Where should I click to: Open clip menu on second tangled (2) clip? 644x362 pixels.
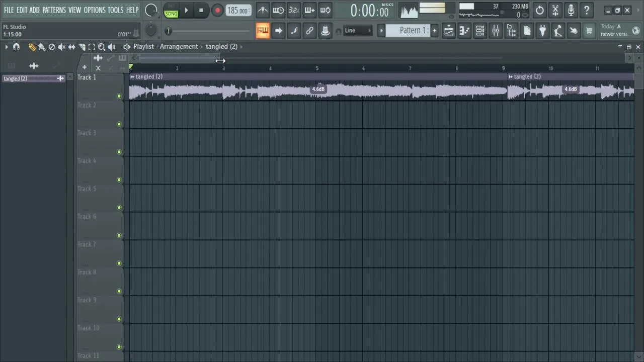pos(511,76)
